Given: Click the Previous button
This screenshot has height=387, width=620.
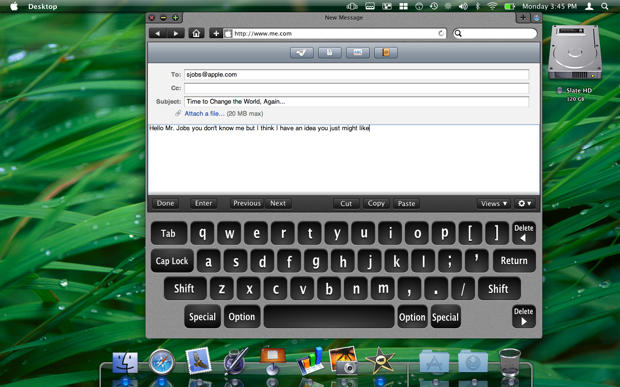Looking at the screenshot, I should tap(247, 204).
